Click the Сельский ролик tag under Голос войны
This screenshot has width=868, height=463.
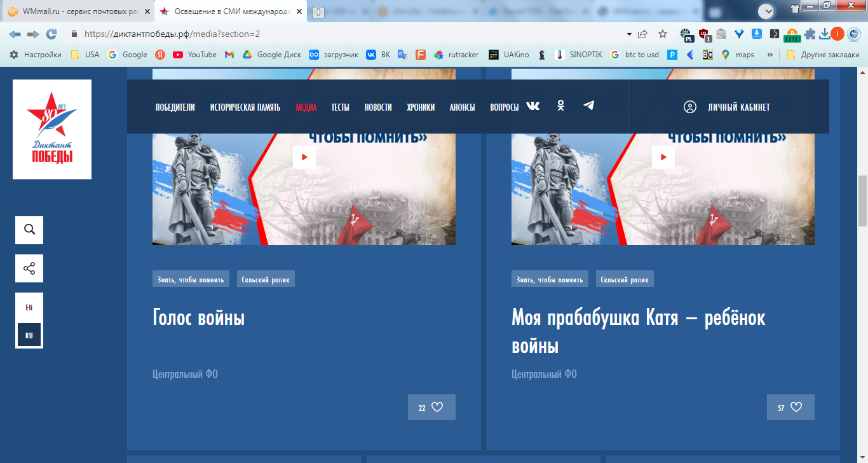[x=266, y=279]
